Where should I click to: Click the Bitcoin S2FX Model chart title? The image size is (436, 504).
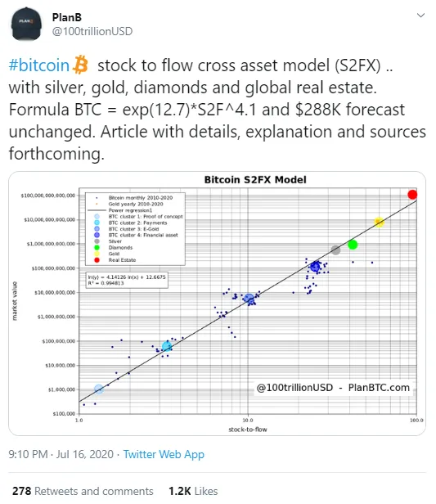255,180
